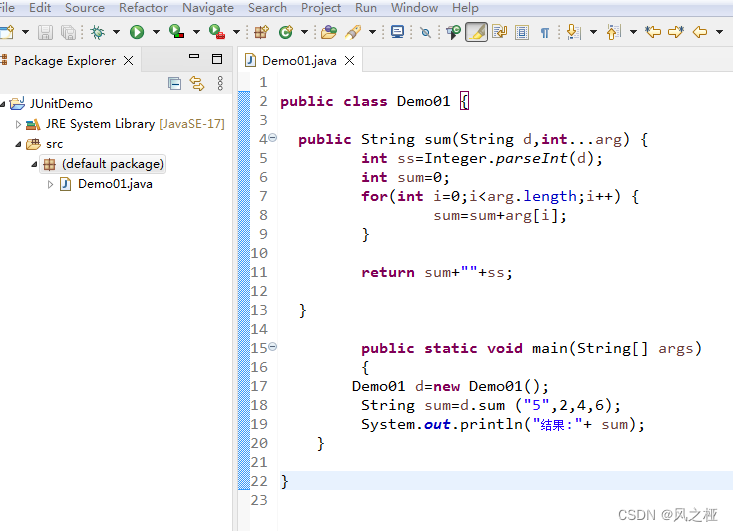Open the Source menu
The width and height of the screenshot is (733, 531).
pyautogui.click(x=85, y=8)
